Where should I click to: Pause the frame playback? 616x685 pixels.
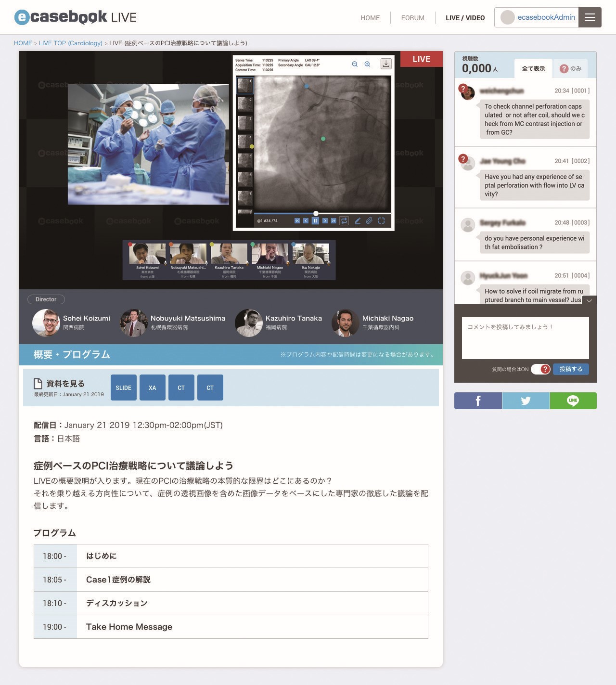[x=315, y=221]
